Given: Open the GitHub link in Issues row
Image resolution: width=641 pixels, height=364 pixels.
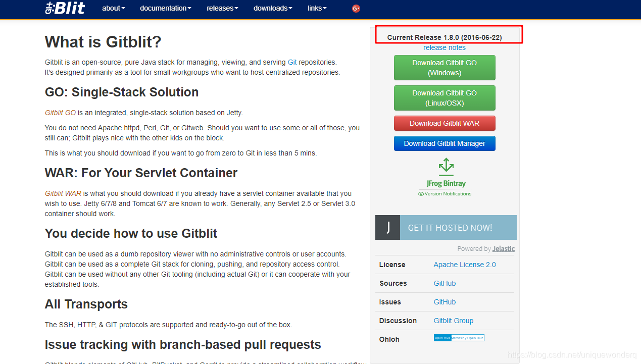Looking at the screenshot, I should click(x=445, y=302).
